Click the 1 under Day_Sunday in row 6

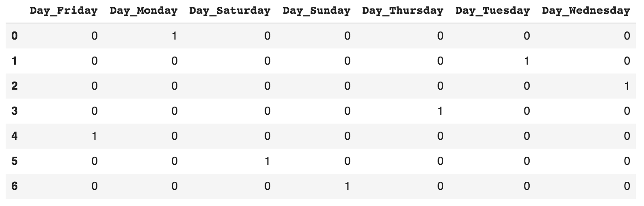[347, 186]
